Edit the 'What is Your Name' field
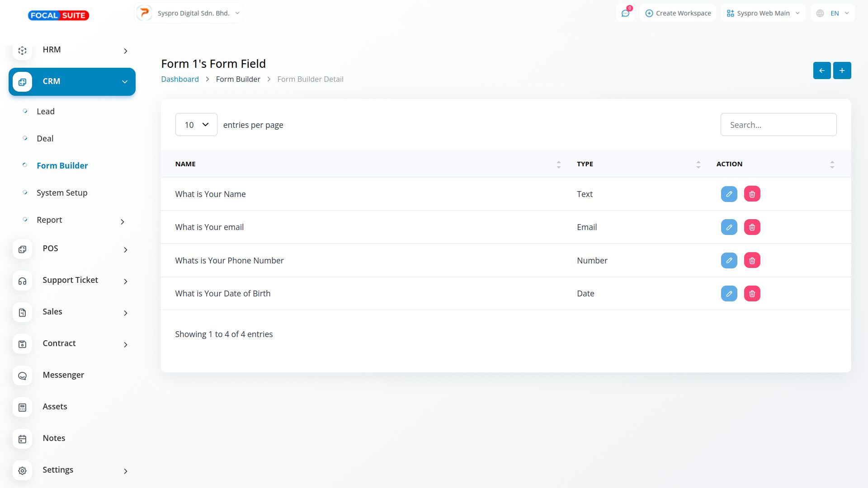This screenshot has height=488, width=868. (729, 194)
